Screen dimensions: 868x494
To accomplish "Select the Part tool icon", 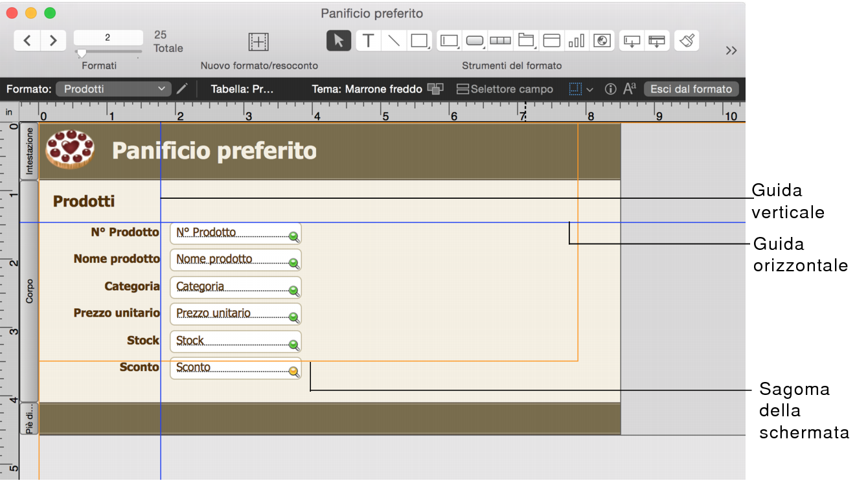I will [x=657, y=41].
